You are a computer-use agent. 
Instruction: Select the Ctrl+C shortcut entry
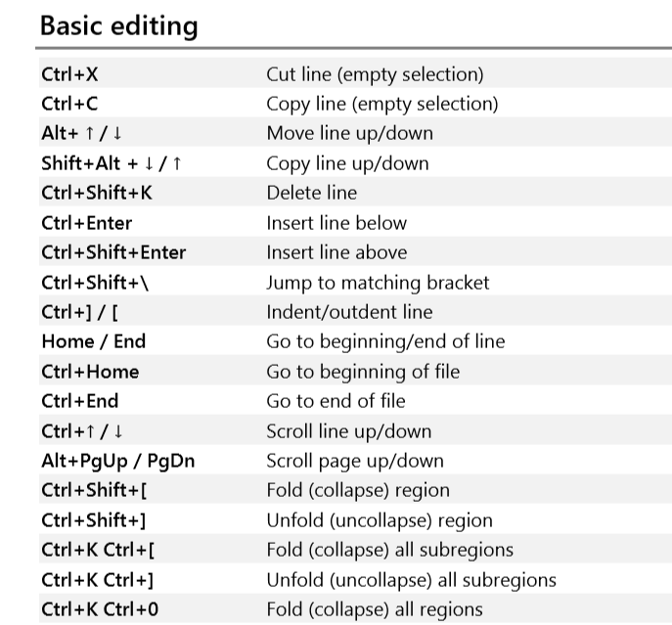tap(69, 104)
